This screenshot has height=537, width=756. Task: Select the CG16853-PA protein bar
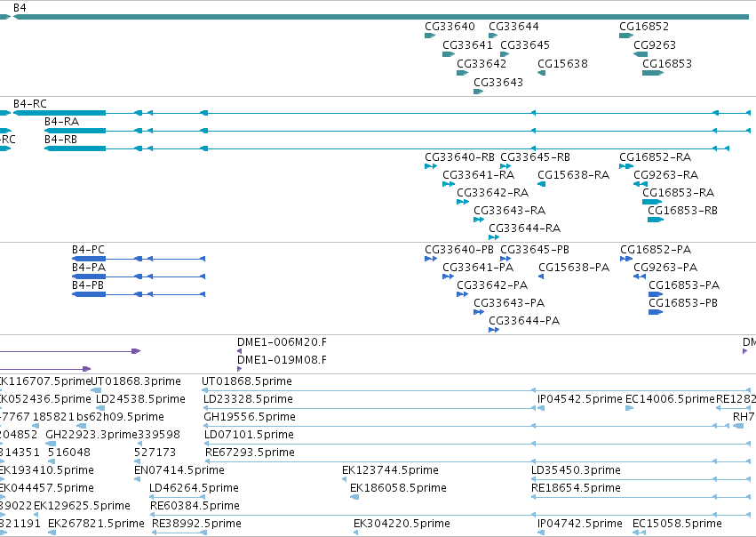point(656,295)
